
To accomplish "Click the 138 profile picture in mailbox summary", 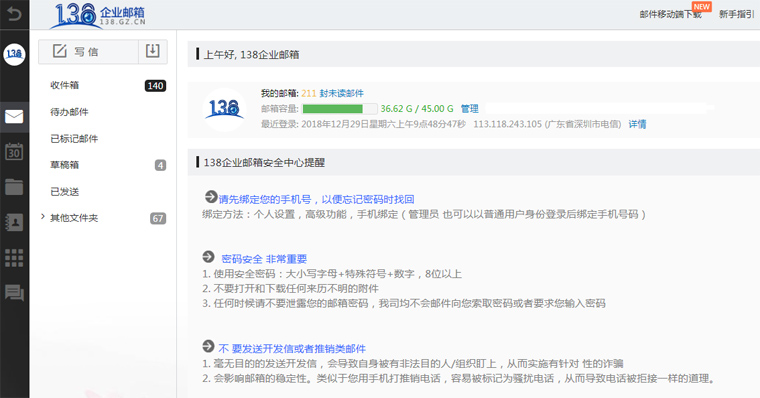I will 224,110.
